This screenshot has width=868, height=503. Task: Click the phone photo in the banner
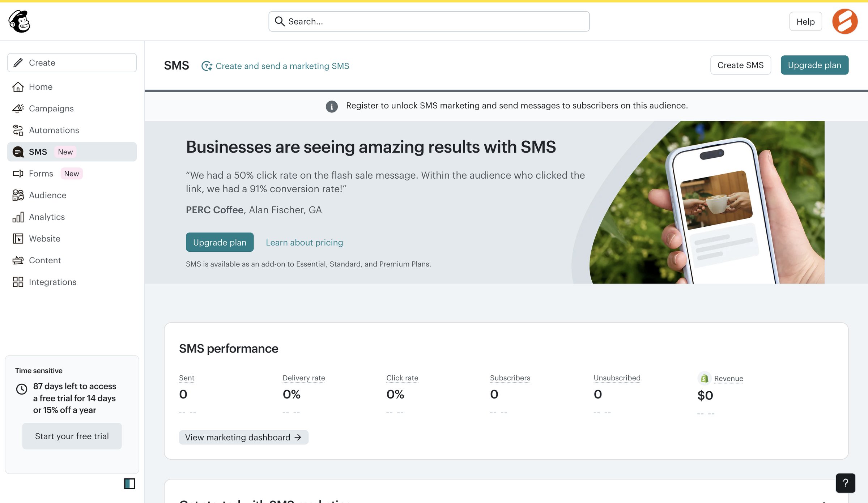707,203
